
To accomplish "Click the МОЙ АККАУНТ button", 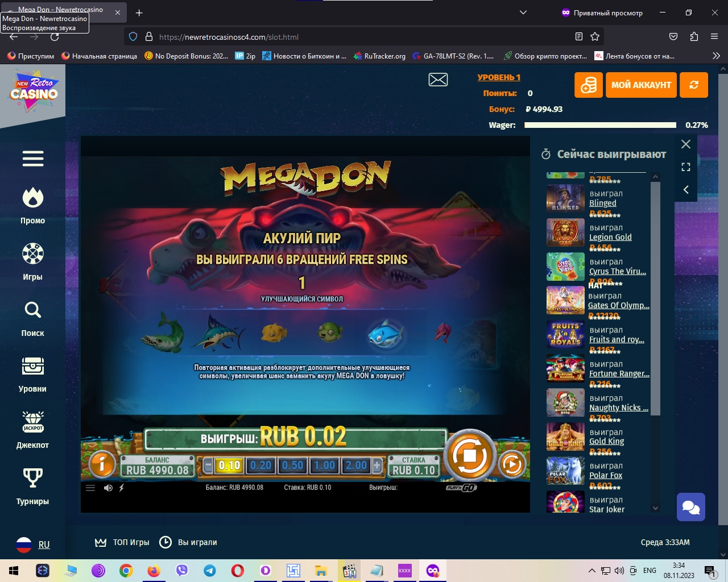I will point(641,85).
